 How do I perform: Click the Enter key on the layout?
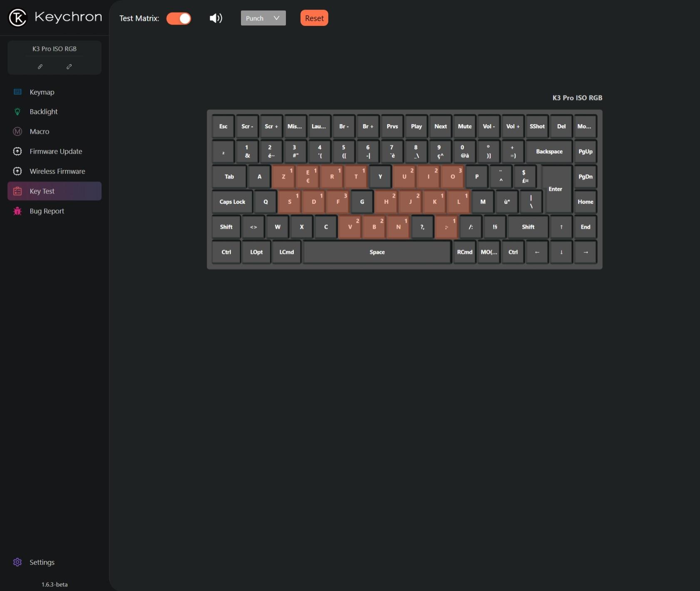point(556,189)
